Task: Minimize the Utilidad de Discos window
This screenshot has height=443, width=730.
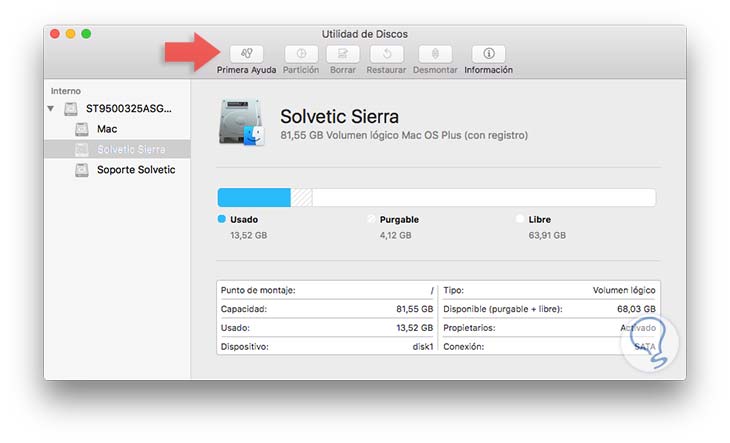Action: [70, 34]
